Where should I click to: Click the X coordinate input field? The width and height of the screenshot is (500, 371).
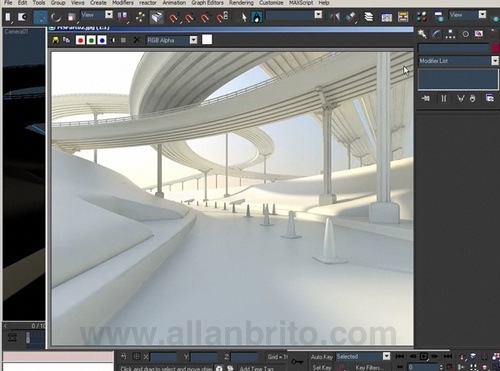[163, 357]
